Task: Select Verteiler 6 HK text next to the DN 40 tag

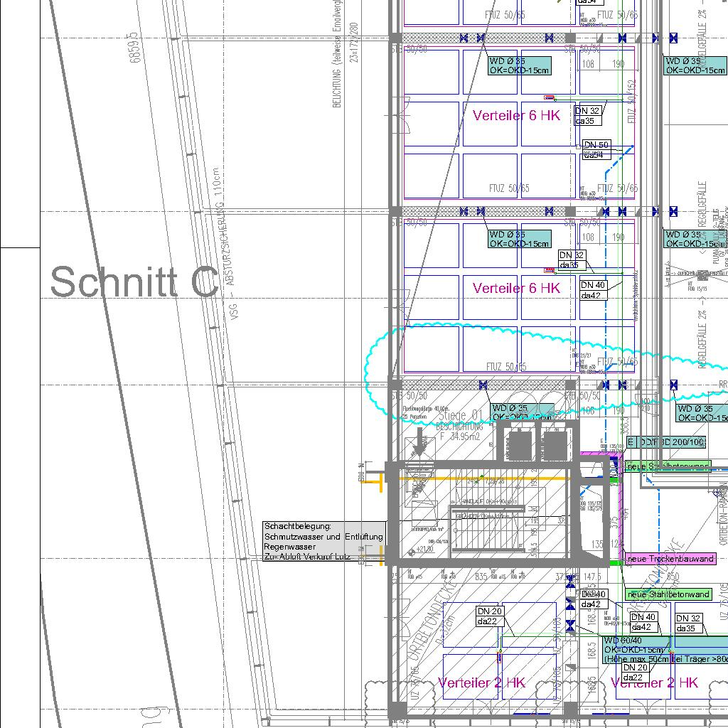Action: pos(516,289)
